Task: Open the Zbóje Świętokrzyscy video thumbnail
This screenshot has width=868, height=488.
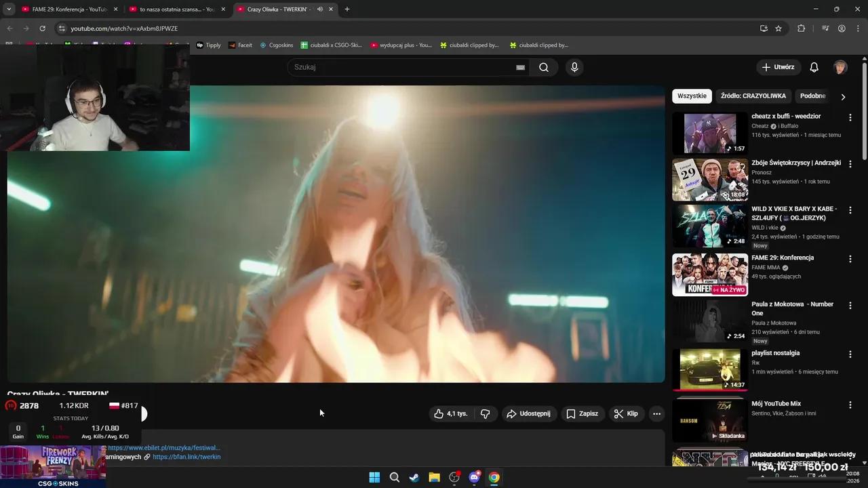Action: [x=709, y=180]
